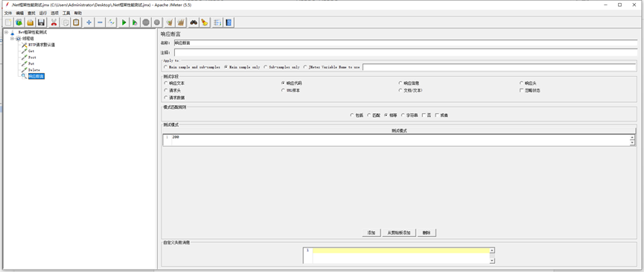The width and height of the screenshot is (644, 272).
Task: Click the Copy icon in toolbar
Action: [65, 22]
